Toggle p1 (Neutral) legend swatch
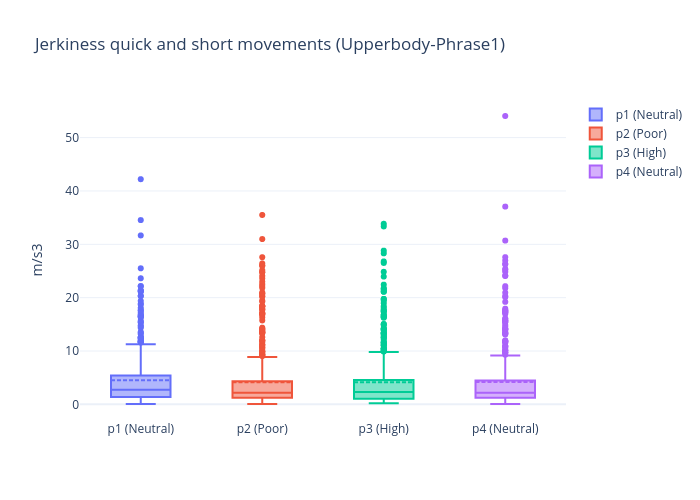 (596, 115)
